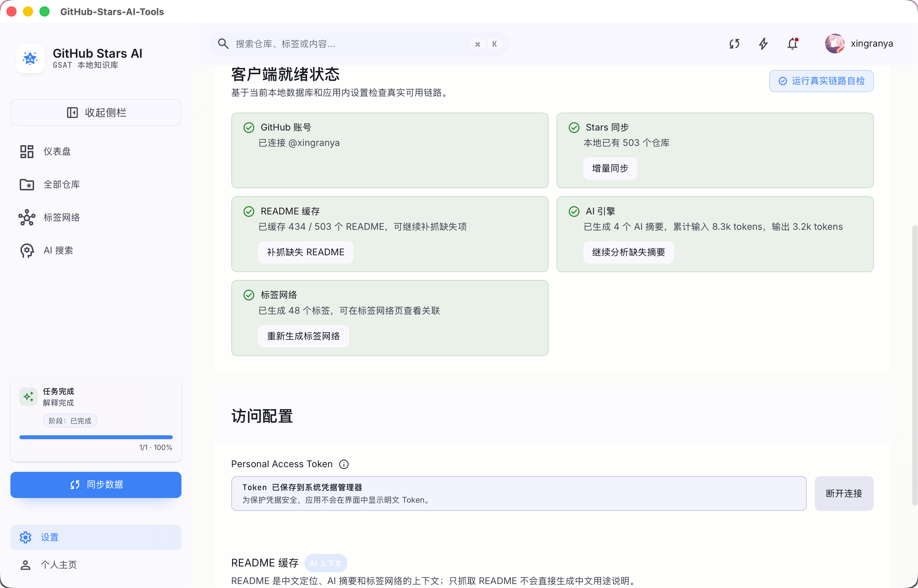Image resolution: width=918 pixels, height=588 pixels.
Task: Click the check icon on GitHub 账号 card
Action: [x=249, y=128]
